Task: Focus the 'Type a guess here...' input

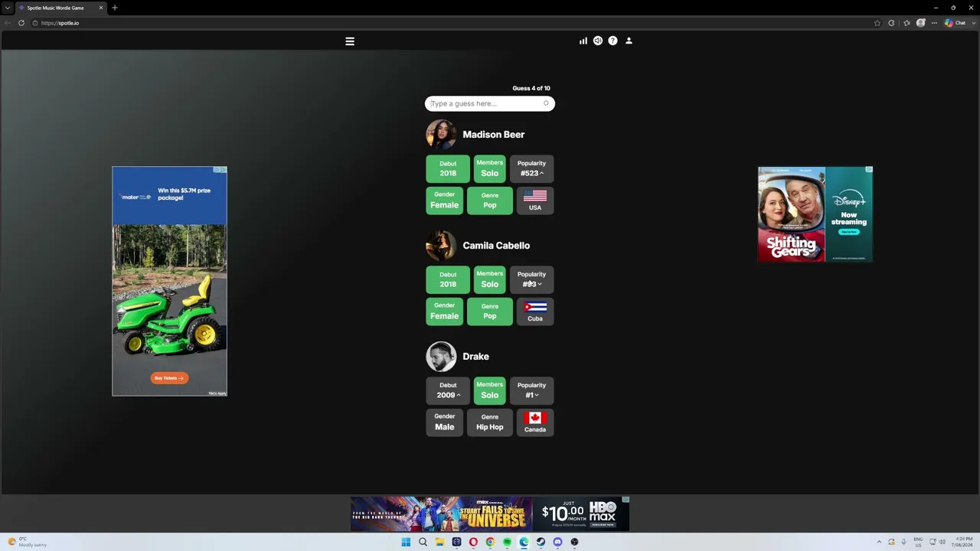Action: point(490,103)
